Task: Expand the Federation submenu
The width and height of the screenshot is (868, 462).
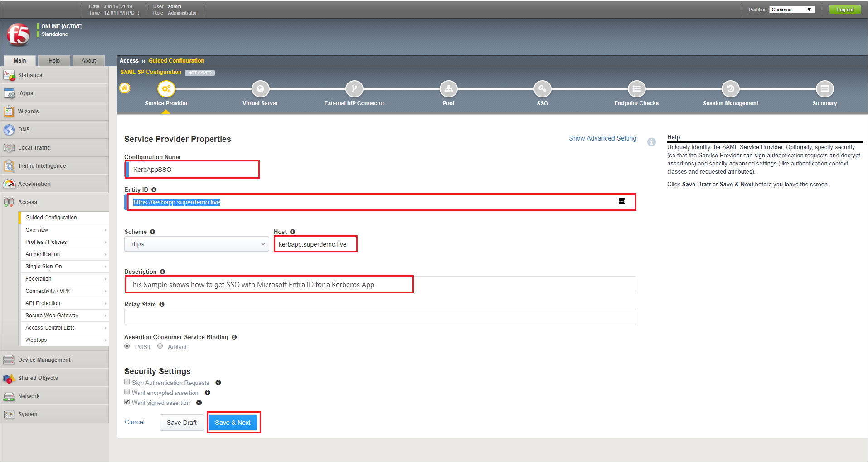Action: 105,279
